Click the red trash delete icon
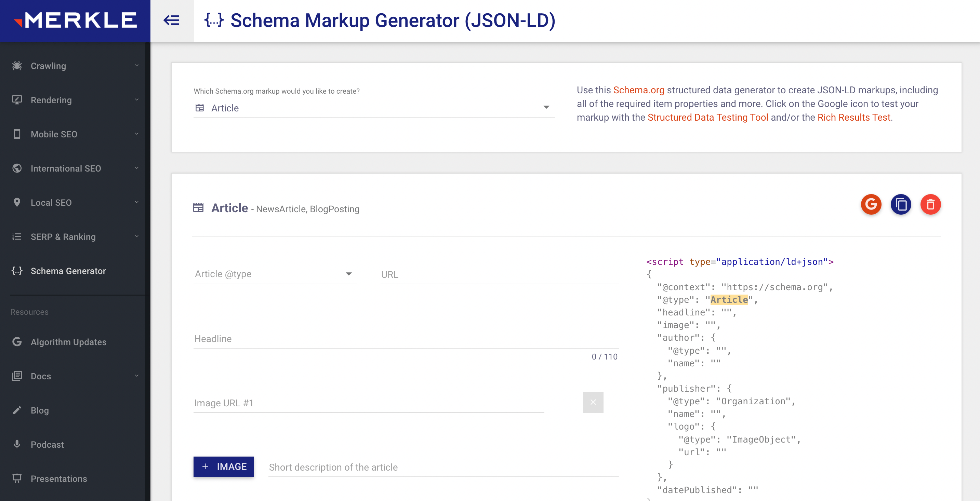Screen dimensions: 980x501 930,204
